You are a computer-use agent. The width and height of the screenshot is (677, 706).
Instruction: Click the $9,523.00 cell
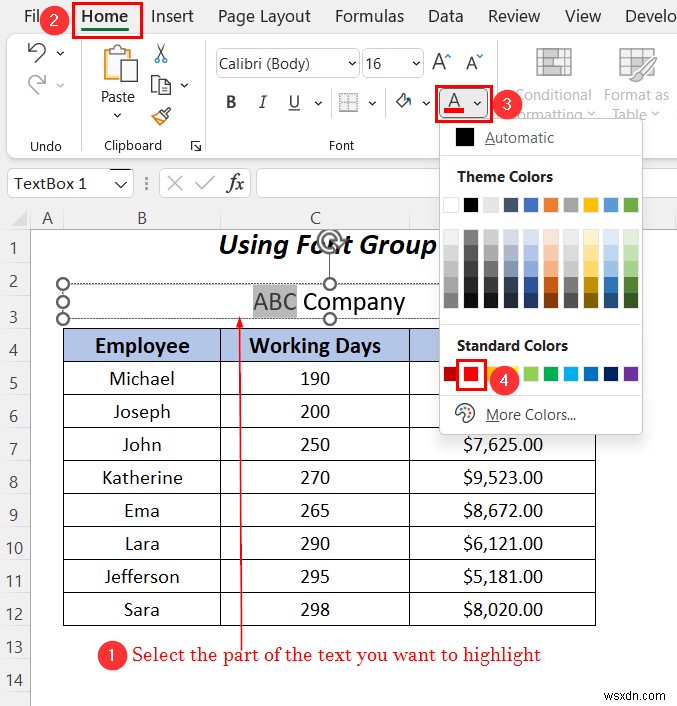(502, 477)
